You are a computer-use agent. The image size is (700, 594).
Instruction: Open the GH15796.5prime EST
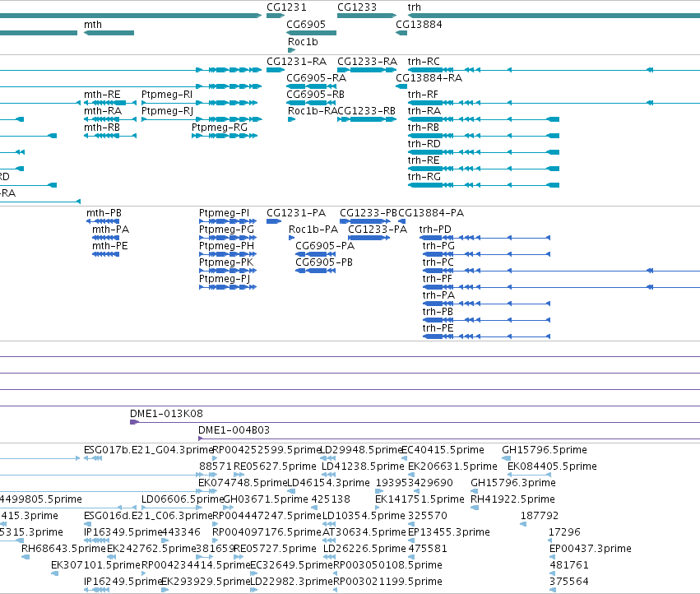[545, 450]
